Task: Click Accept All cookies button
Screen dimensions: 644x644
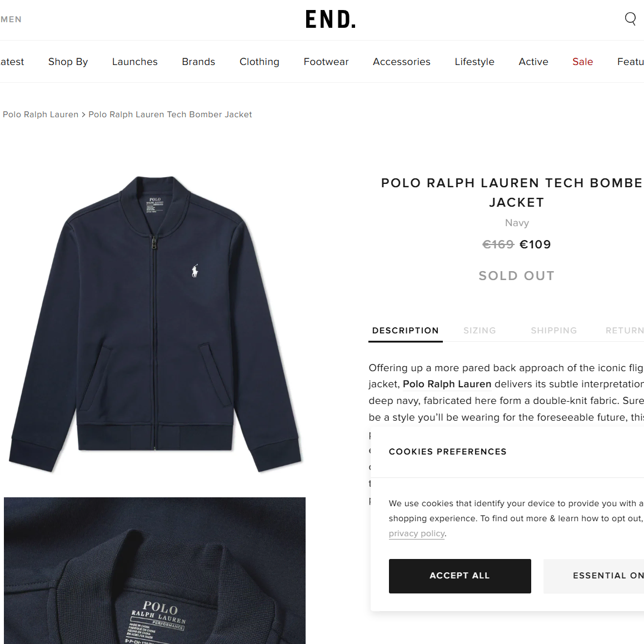Action: [460, 576]
